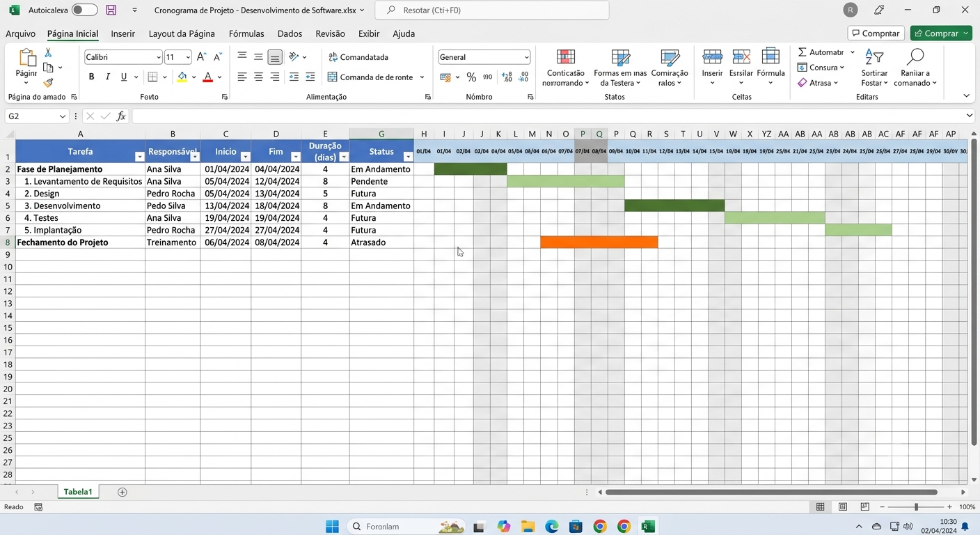Click the decrease decimal icon
980x535 pixels.
[525, 77]
